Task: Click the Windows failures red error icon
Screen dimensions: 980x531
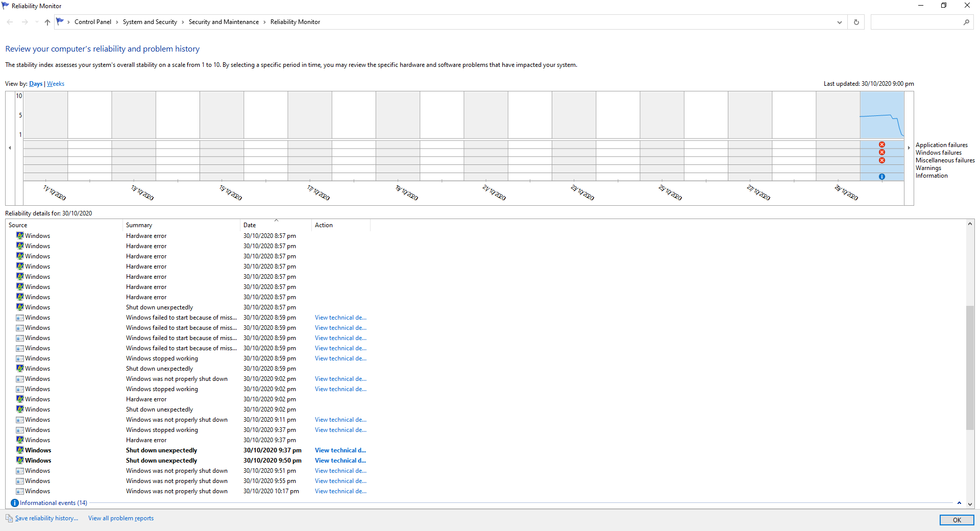Action: pos(881,153)
